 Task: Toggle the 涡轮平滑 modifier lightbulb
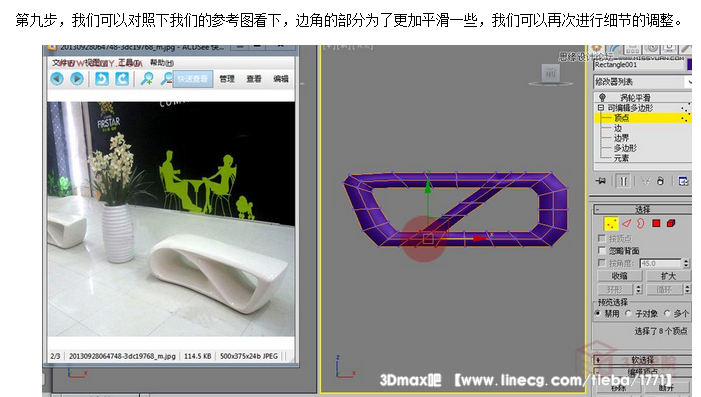click(602, 97)
